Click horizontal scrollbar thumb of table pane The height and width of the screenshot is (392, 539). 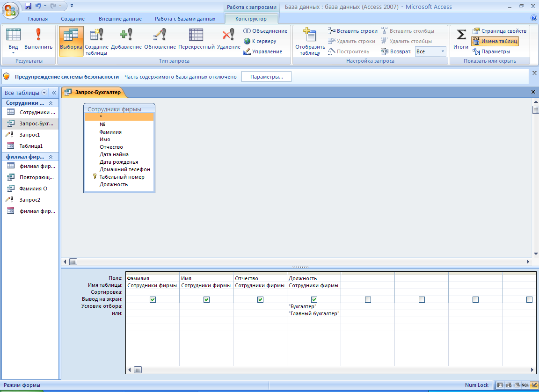73,262
